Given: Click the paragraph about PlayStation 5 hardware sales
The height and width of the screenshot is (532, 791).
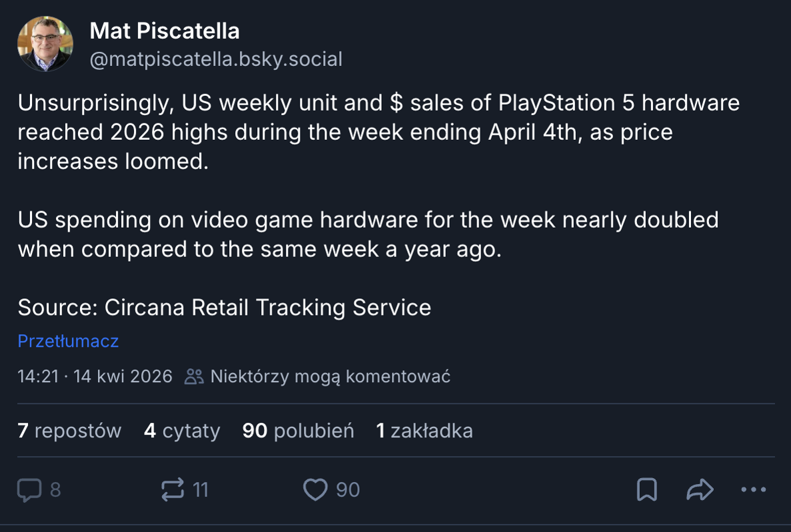Looking at the screenshot, I should [x=378, y=133].
